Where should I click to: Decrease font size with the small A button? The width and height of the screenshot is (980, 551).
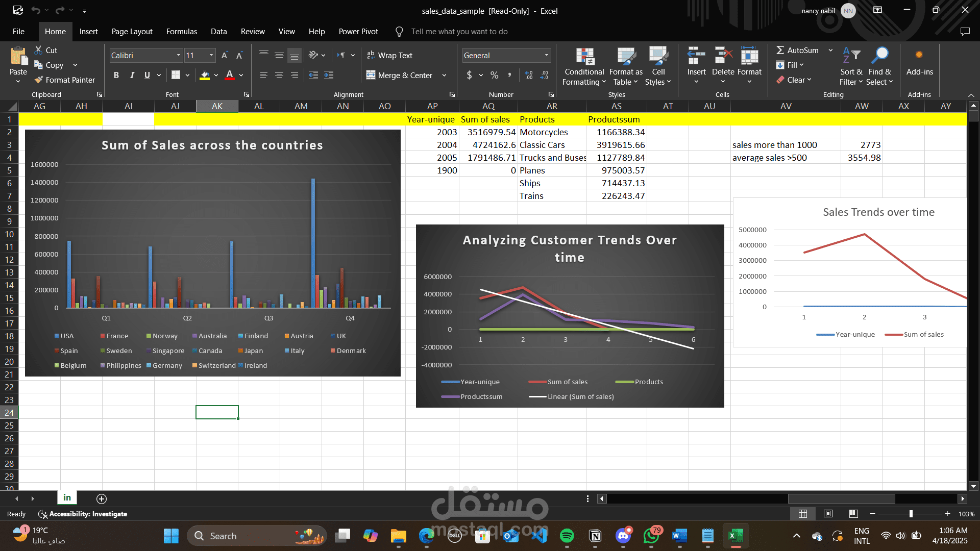click(239, 55)
